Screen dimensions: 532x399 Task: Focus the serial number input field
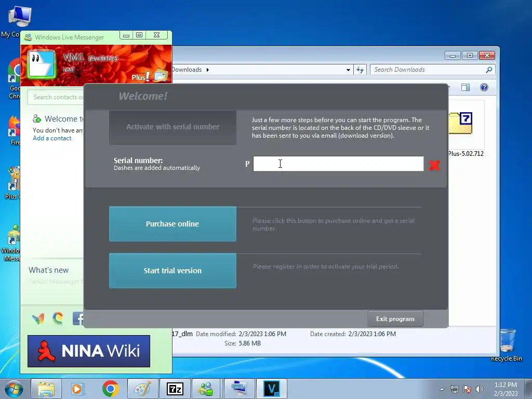tap(338, 164)
